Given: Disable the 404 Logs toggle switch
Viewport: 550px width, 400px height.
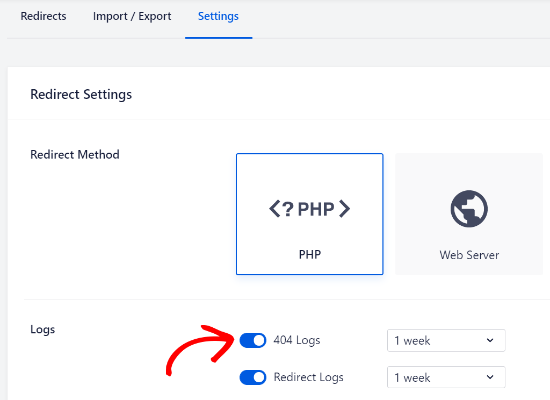Looking at the screenshot, I should 253,340.
